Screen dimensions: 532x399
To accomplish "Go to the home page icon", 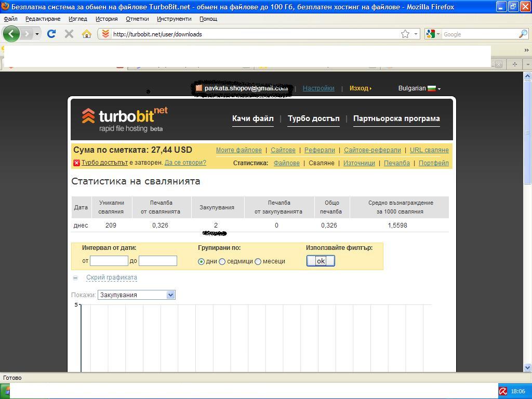I will 87,34.
